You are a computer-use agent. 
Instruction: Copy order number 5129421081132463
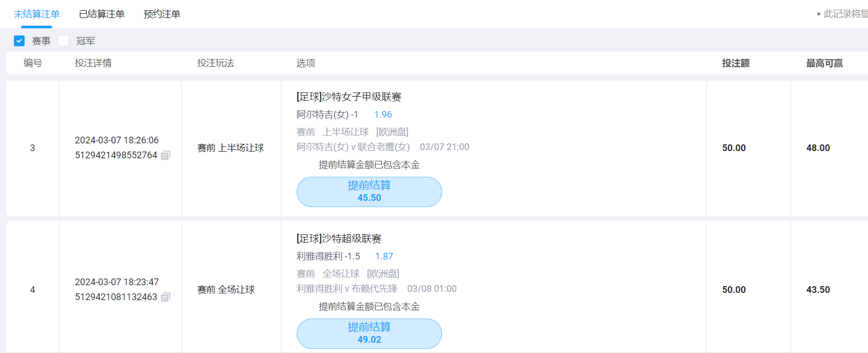[166, 297]
